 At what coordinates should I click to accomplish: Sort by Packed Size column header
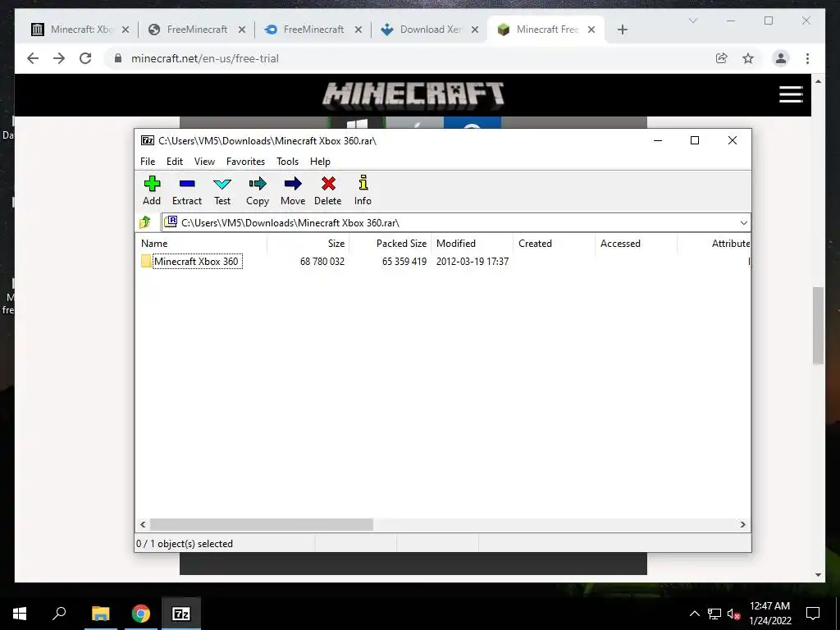(390, 243)
